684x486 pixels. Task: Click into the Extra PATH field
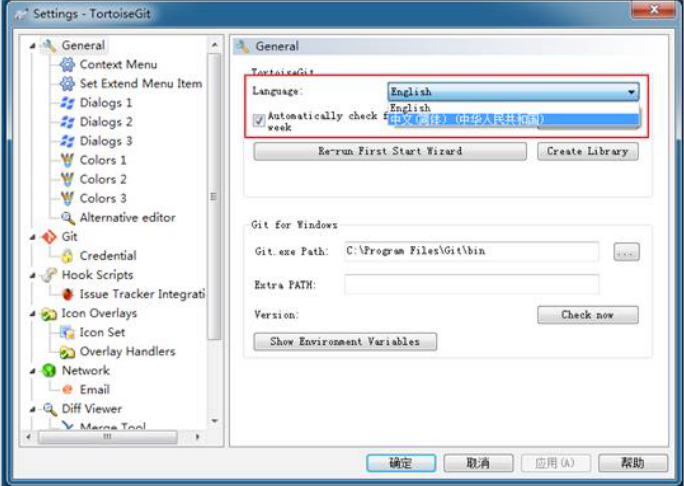tap(471, 284)
